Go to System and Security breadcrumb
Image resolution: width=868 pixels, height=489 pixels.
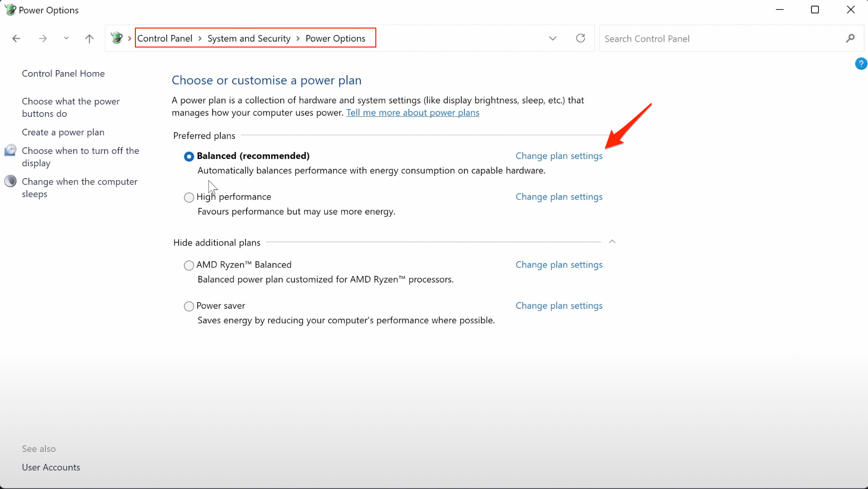coord(249,39)
